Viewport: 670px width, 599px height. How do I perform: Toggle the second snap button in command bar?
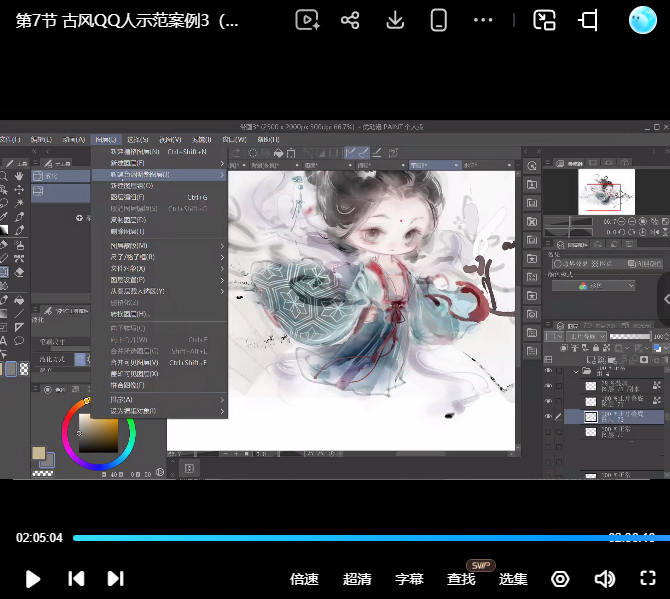364,152
